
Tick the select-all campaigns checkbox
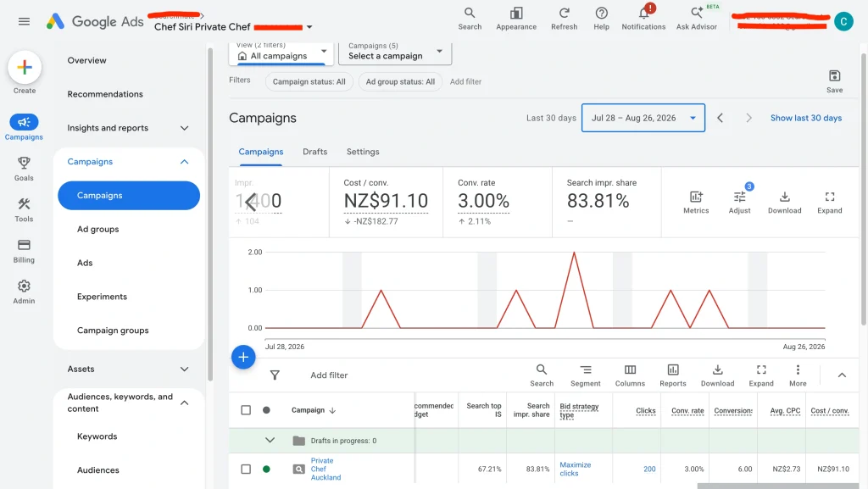(246, 410)
